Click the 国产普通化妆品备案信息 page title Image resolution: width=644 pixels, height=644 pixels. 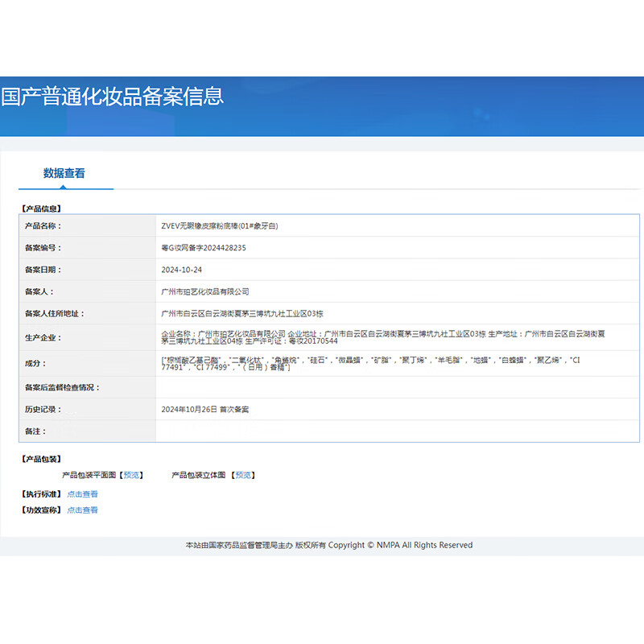tap(112, 97)
